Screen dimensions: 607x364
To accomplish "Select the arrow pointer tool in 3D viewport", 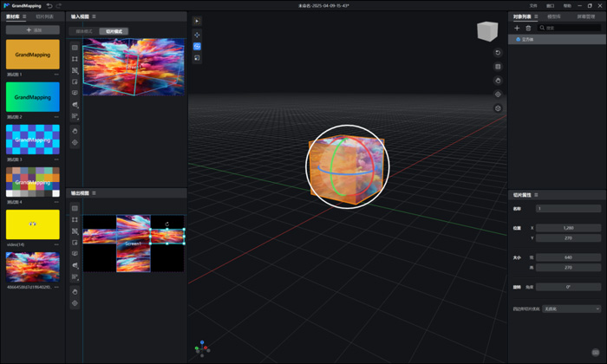I will click(x=197, y=21).
